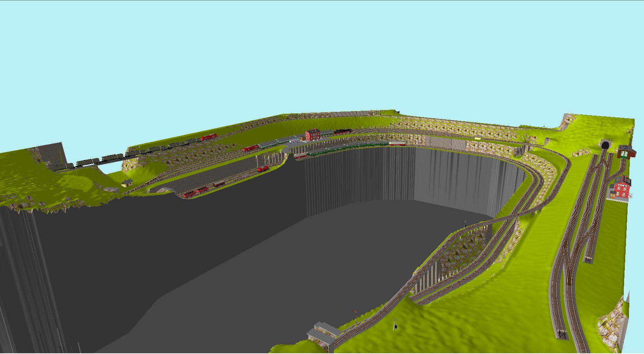Select the red locomotive pulling the tank wagons

click(209, 137)
